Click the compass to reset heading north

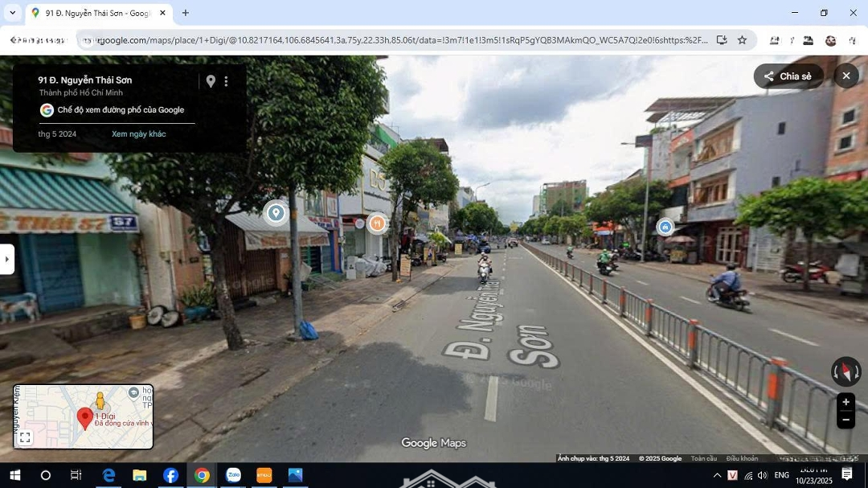coord(845,371)
